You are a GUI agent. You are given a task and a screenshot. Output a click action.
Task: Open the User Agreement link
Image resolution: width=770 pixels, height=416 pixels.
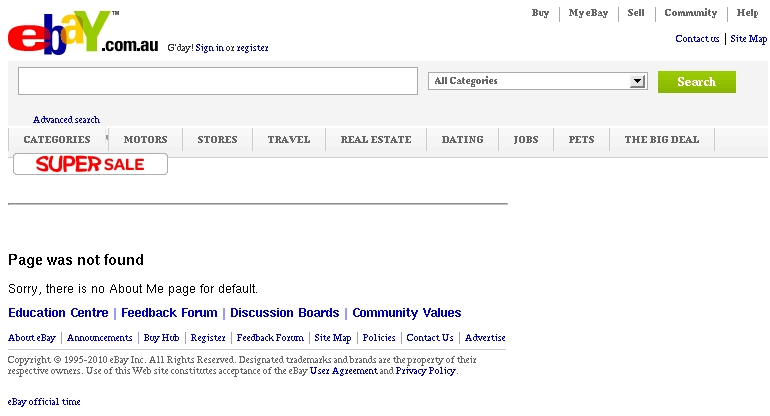(344, 371)
